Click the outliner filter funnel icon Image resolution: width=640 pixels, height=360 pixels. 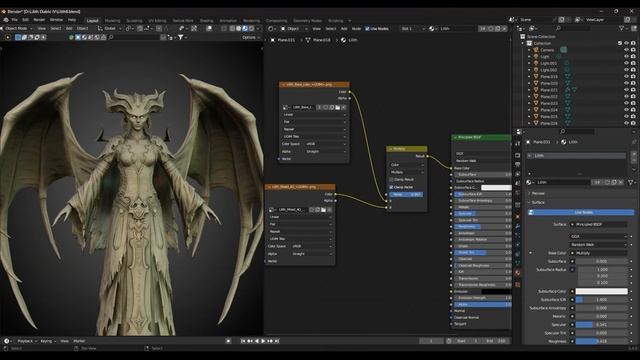click(622, 28)
